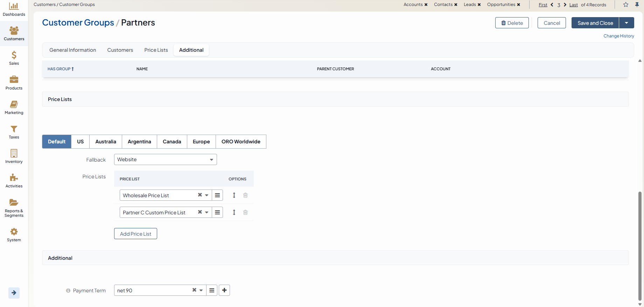Expand the sidebar with arrow button
The image size is (644, 307).
click(x=14, y=293)
